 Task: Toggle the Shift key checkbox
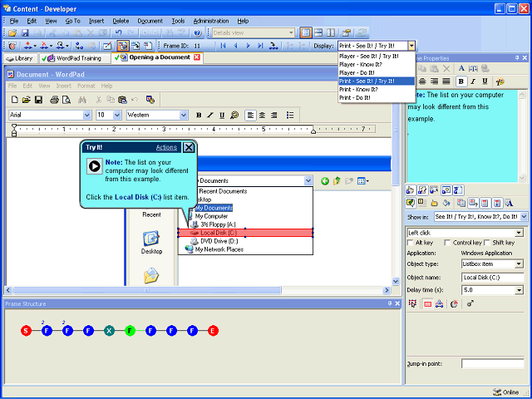487,242
